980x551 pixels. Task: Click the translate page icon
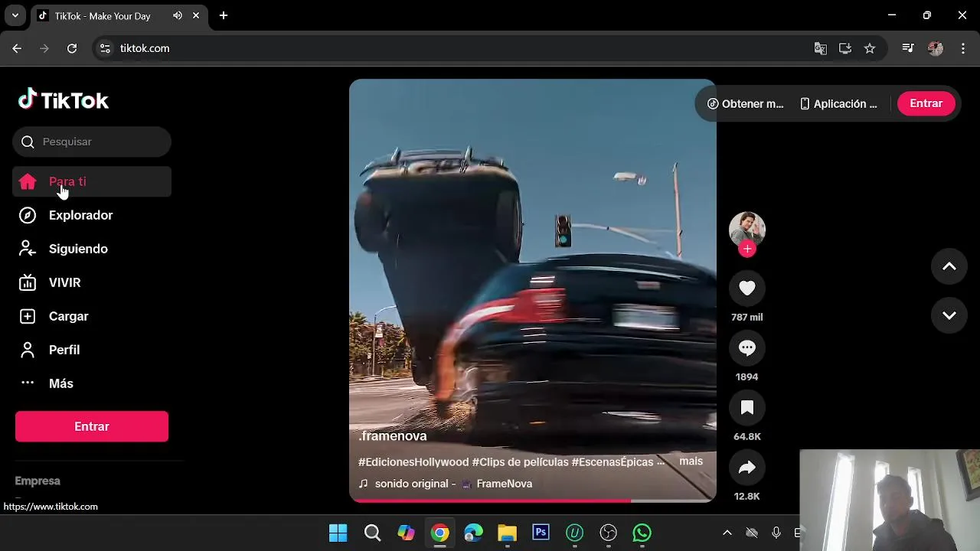(x=821, y=48)
